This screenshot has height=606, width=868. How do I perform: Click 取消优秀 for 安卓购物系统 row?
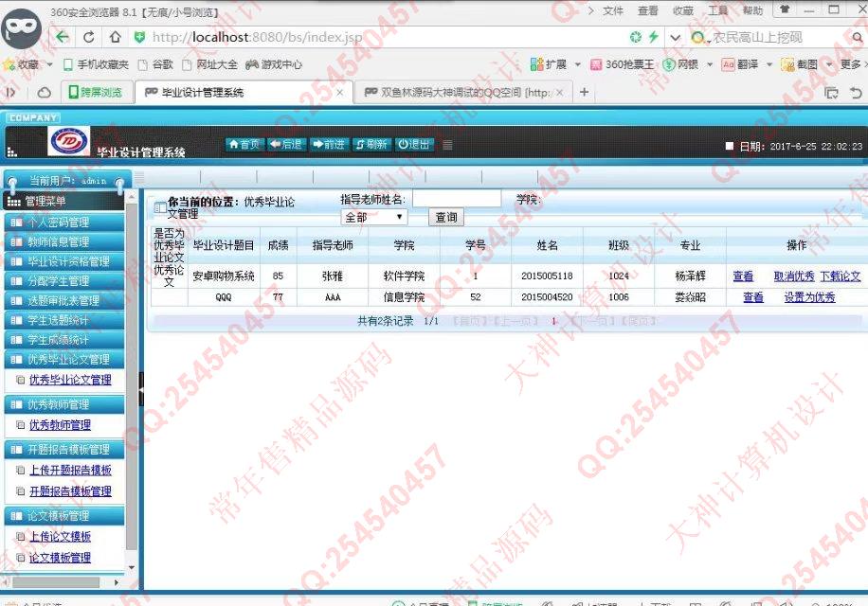click(794, 276)
